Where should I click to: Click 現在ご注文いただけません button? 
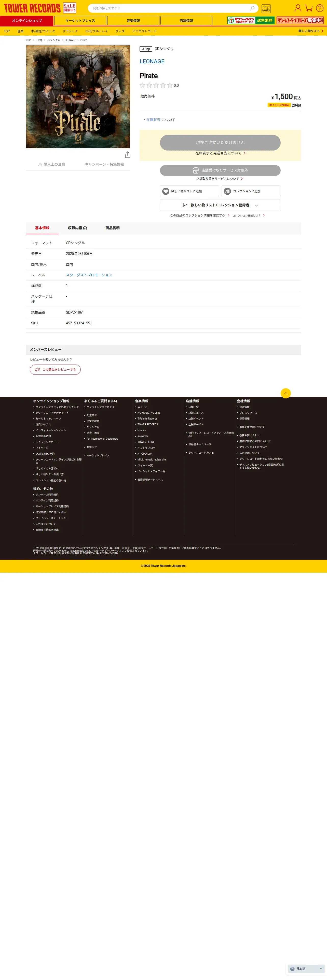220,142
